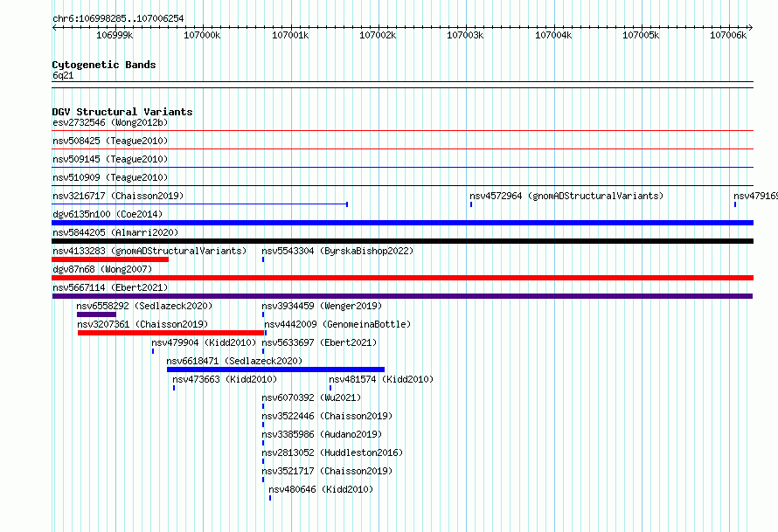Click the 6q21 cytogenetic band label
The height and width of the screenshot is (532, 778).
coord(63,75)
